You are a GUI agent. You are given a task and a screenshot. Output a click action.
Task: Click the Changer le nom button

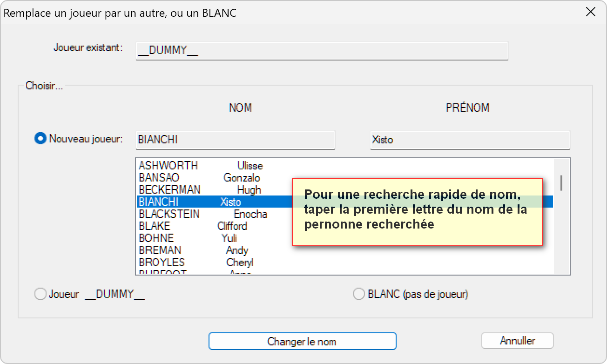(302, 341)
